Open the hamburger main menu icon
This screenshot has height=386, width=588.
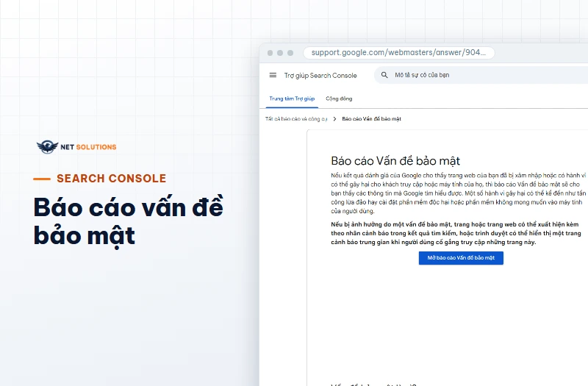(x=273, y=75)
